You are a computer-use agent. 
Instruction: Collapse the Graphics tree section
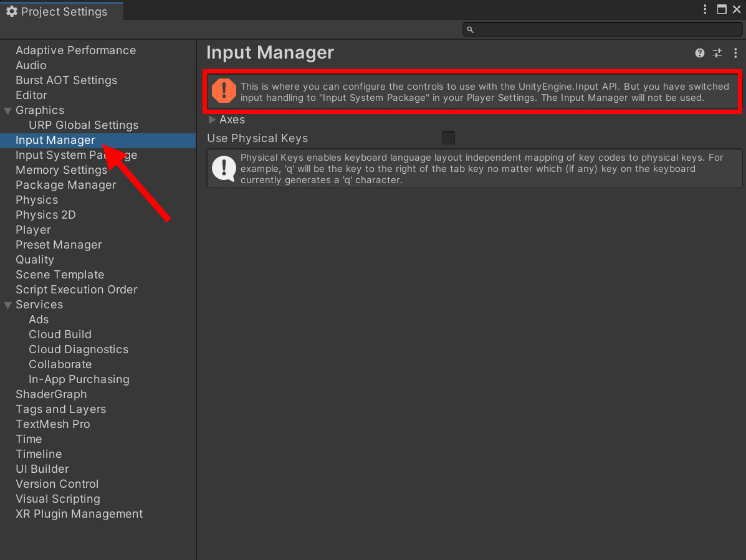tap(7, 111)
